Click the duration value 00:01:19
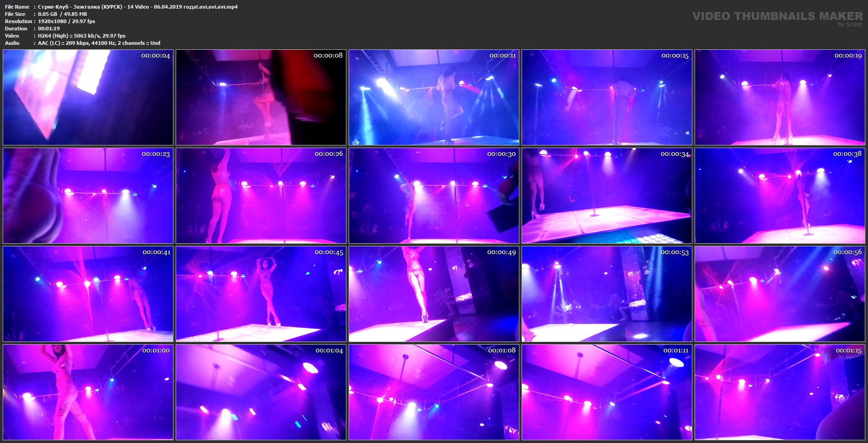The height and width of the screenshot is (443, 868). [x=49, y=29]
